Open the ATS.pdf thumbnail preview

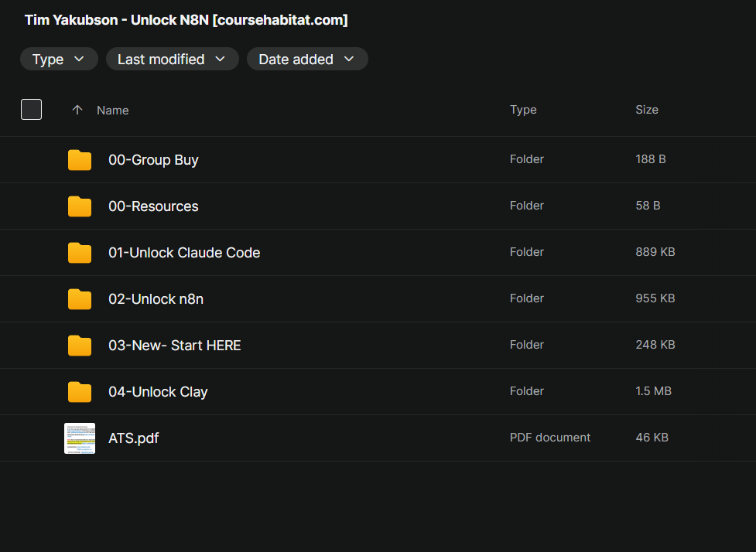coord(80,438)
